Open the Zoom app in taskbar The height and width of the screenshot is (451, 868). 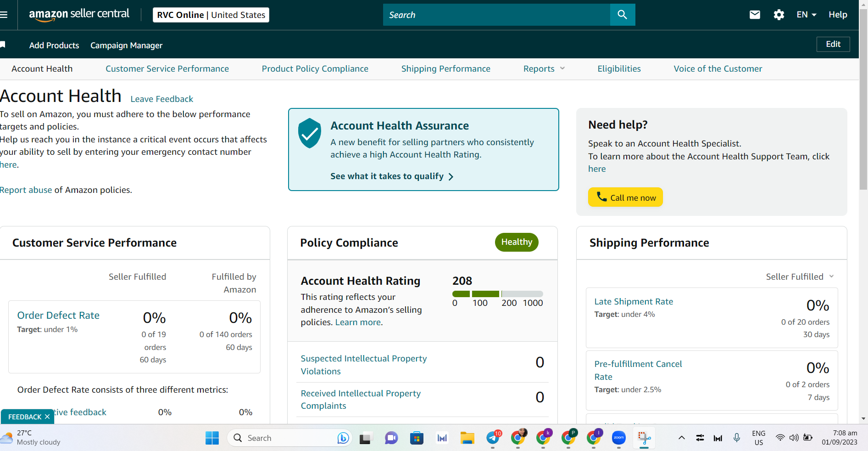pyautogui.click(x=619, y=438)
